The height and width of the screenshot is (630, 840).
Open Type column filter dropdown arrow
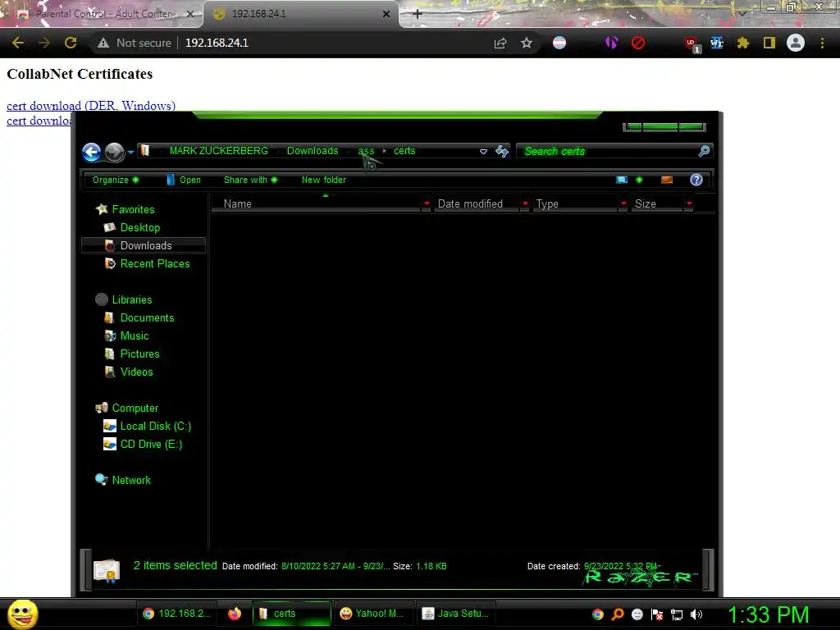click(623, 204)
